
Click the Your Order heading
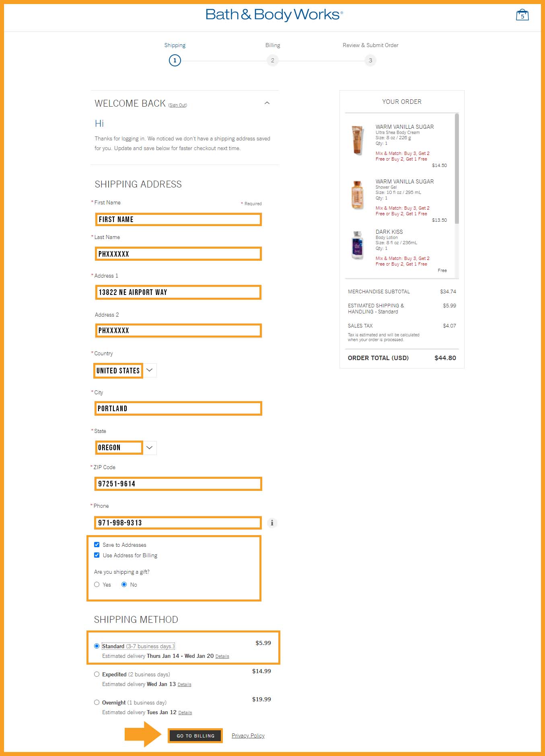[402, 101]
